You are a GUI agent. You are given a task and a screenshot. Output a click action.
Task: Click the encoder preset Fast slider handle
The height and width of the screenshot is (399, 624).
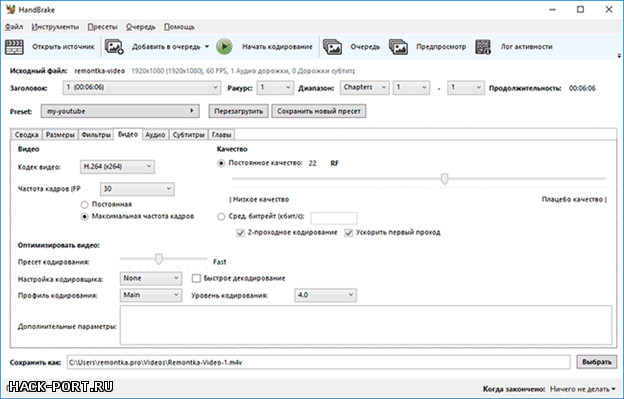click(x=159, y=259)
